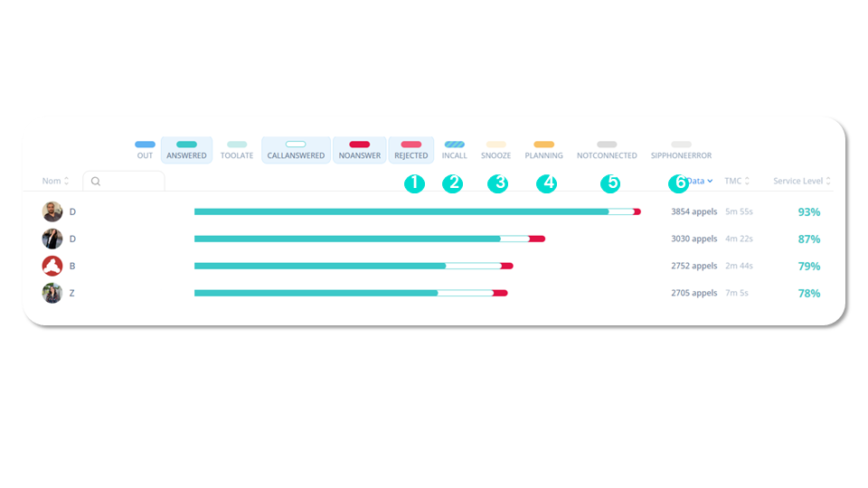
Task: Sort by TMC column
Action: (x=737, y=181)
